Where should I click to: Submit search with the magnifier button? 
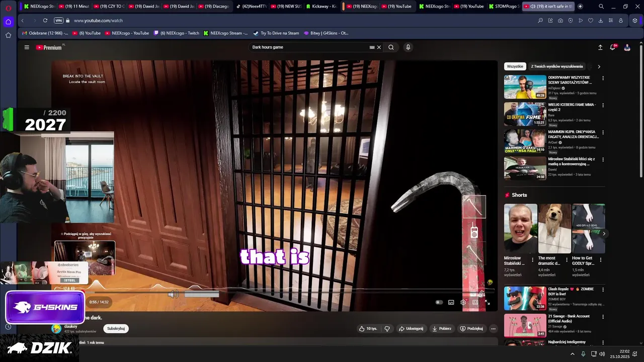[x=391, y=47]
